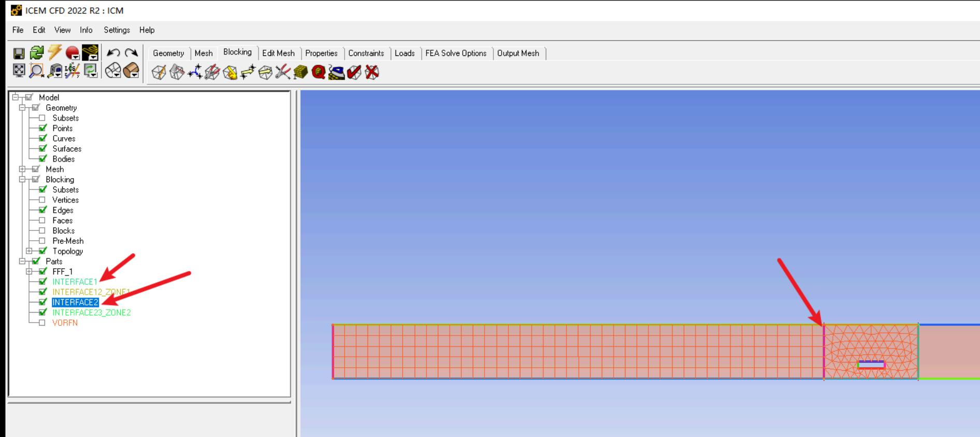Viewport: 980px width, 437px height.
Task: Switch to wireframe display mode
Action: pyautogui.click(x=113, y=70)
